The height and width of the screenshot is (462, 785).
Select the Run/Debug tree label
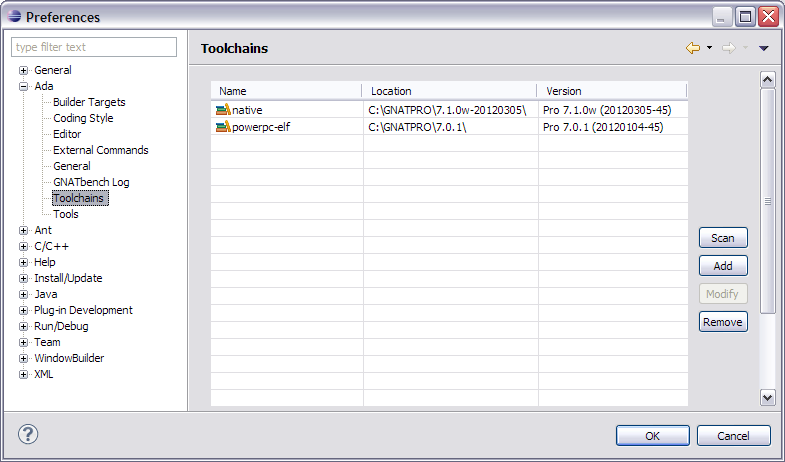coord(61,326)
